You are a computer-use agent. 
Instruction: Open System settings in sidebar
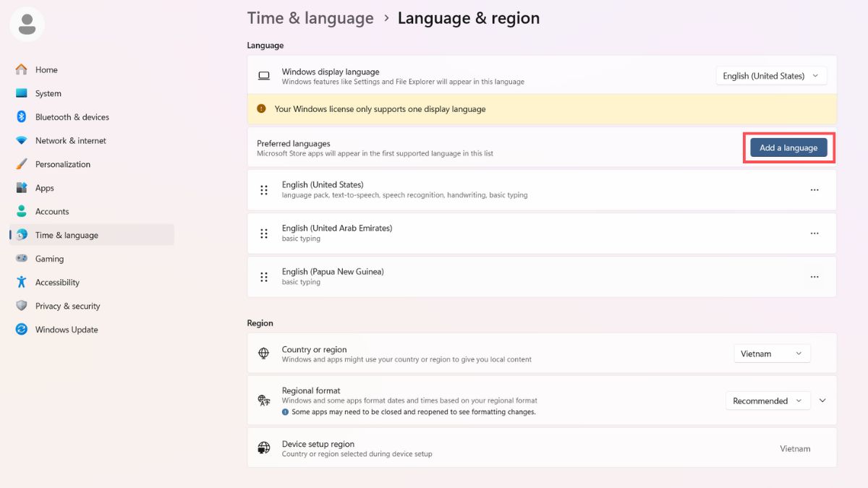click(91, 93)
